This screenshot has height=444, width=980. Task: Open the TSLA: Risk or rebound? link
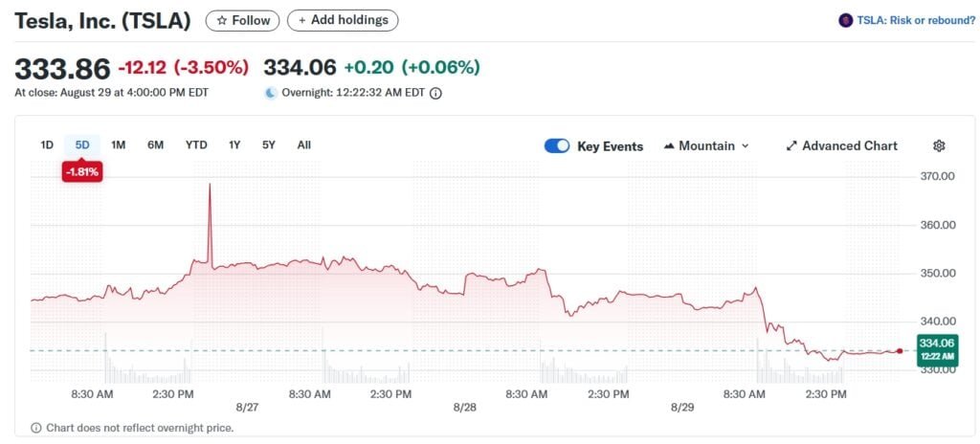click(914, 20)
